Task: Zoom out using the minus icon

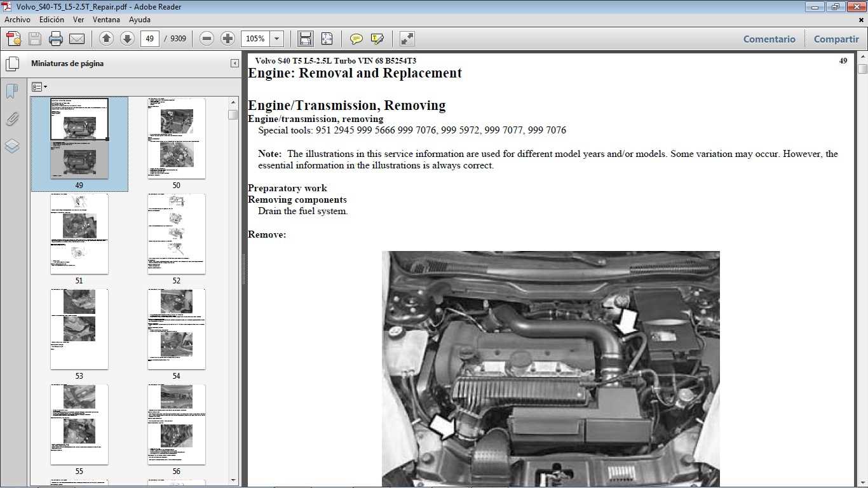Action: click(207, 39)
